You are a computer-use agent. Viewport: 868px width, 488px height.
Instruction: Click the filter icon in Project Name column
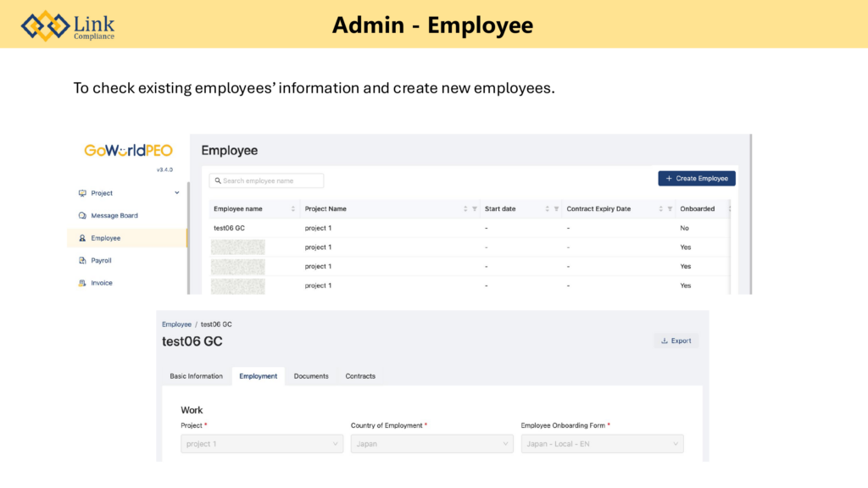[x=475, y=209]
